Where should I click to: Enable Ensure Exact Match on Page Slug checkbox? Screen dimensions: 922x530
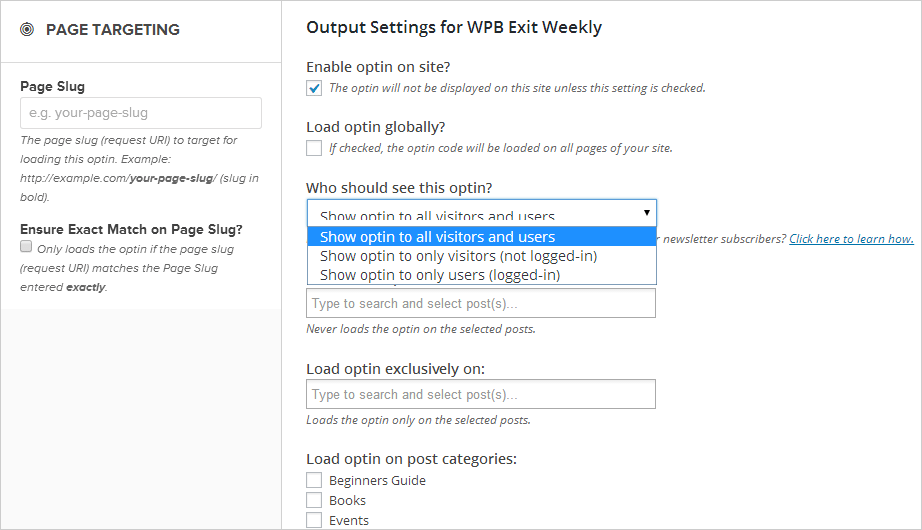click(26, 246)
